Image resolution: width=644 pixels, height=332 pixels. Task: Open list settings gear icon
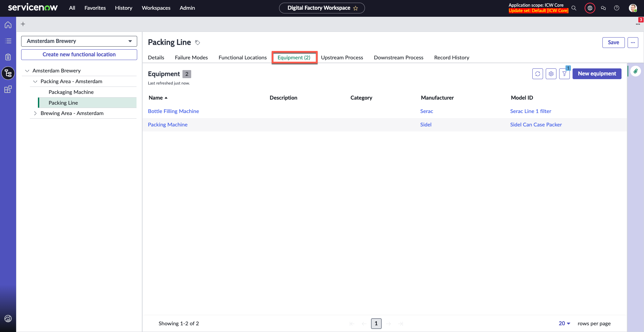pyautogui.click(x=551, y=74)
